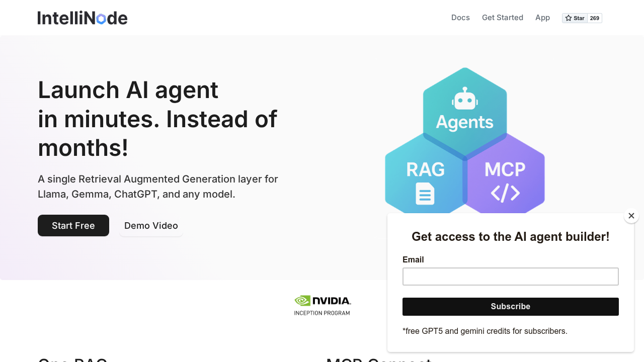Star the repository on GitHub
The height and width of the screenshot is (362, 644).
tap(576, 18)
